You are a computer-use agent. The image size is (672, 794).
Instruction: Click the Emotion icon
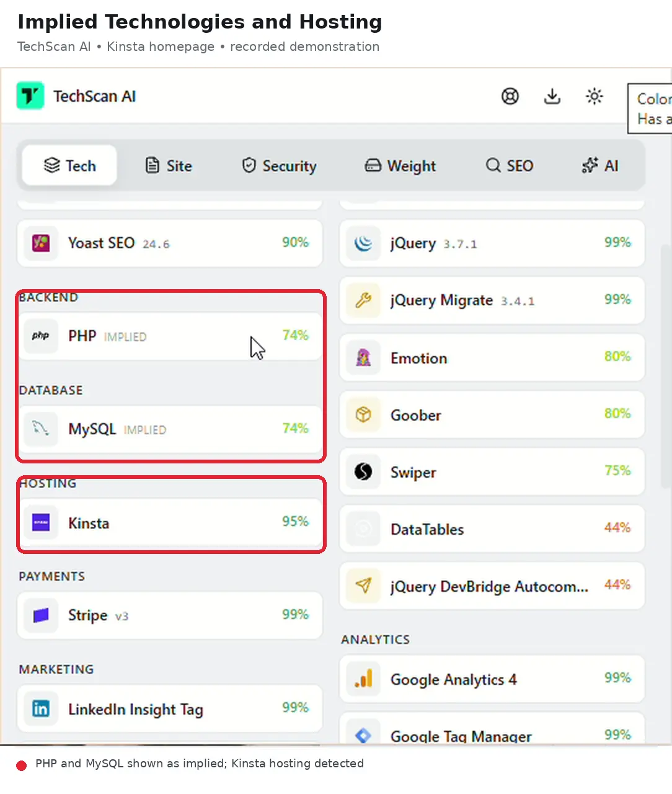tap(363, 357)
